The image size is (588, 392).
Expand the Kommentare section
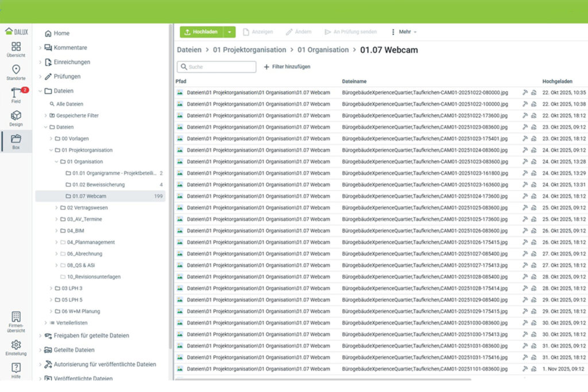[40, 48]
